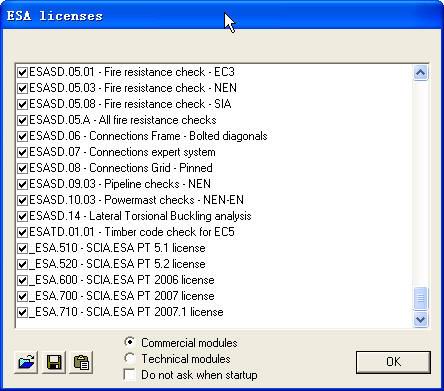Screen dimensions: 444x391
Task: Open license file with folder icon
Action: (26, 362)
